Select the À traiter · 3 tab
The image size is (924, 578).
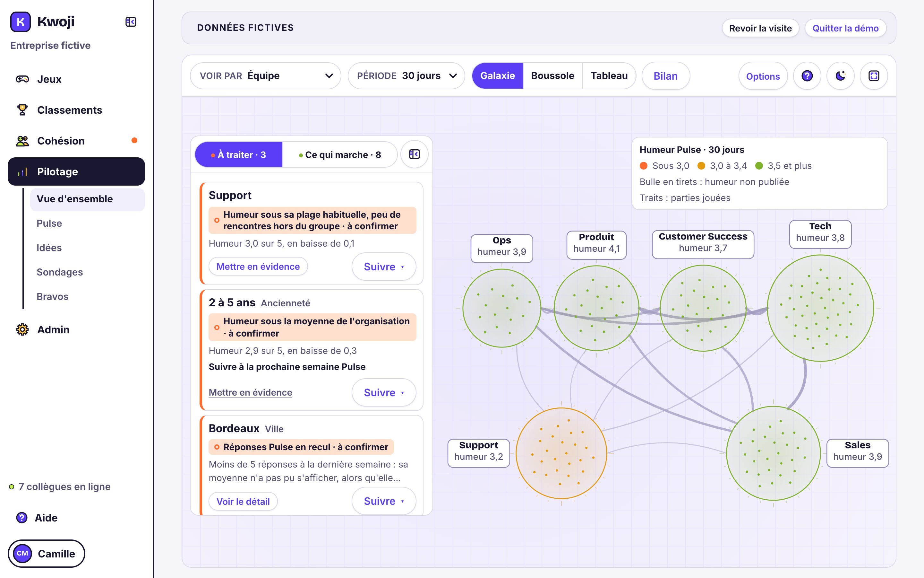[x=239, y=154]
